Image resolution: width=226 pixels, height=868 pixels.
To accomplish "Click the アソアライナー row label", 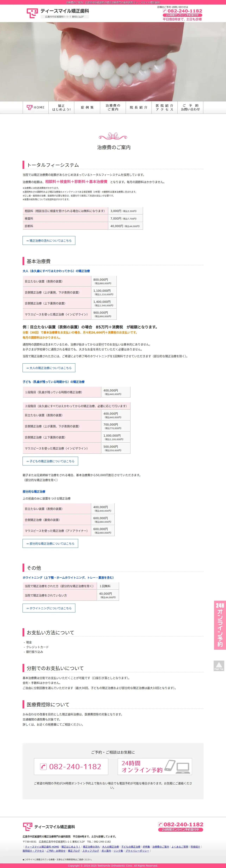I will tap(57, 531).
